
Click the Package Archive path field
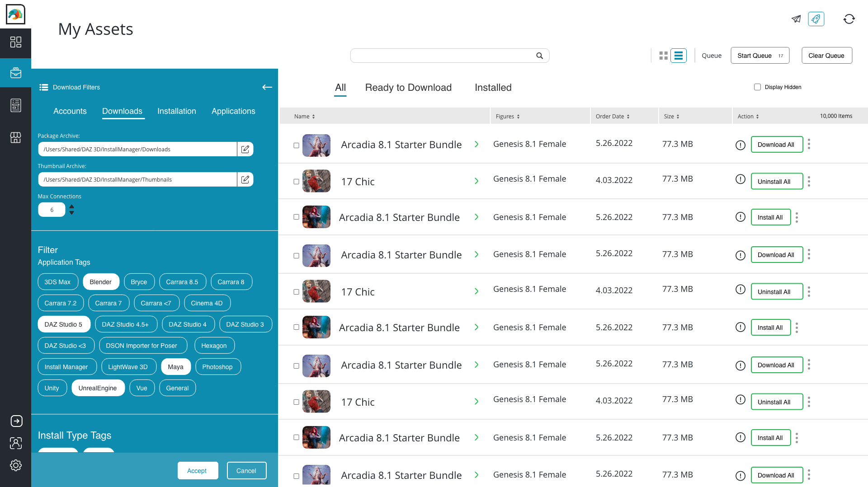[137, 149]
